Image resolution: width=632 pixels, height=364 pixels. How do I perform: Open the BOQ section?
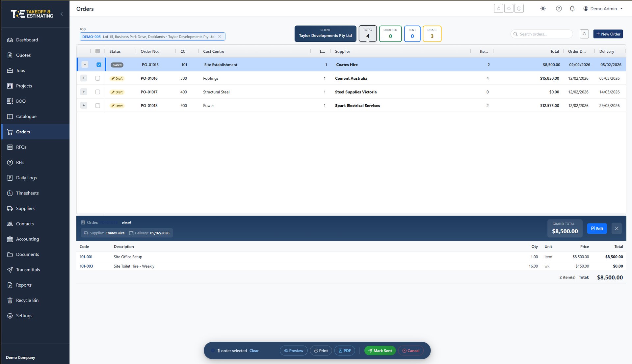pos(35,101)
